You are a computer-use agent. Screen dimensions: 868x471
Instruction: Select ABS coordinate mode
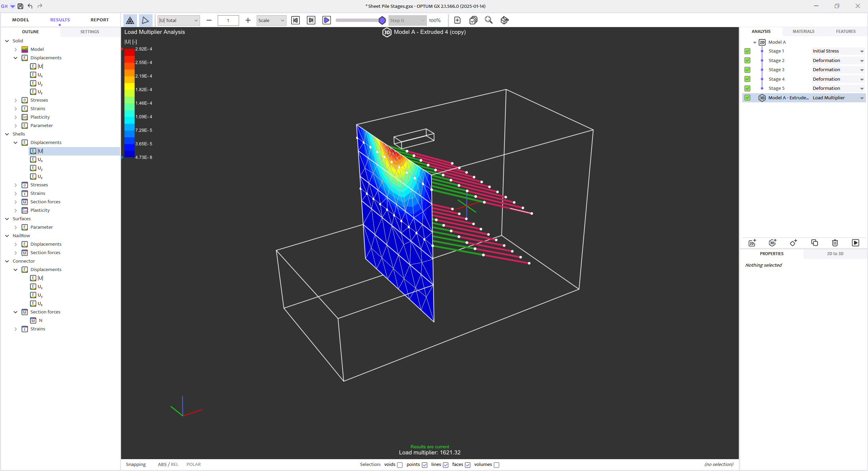162,465
